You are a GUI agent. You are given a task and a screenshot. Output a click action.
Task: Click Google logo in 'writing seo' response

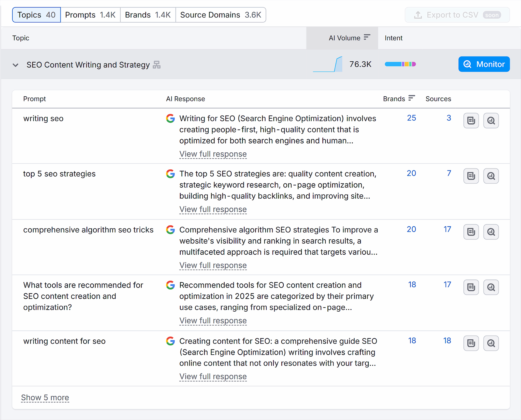click(170, 118)
